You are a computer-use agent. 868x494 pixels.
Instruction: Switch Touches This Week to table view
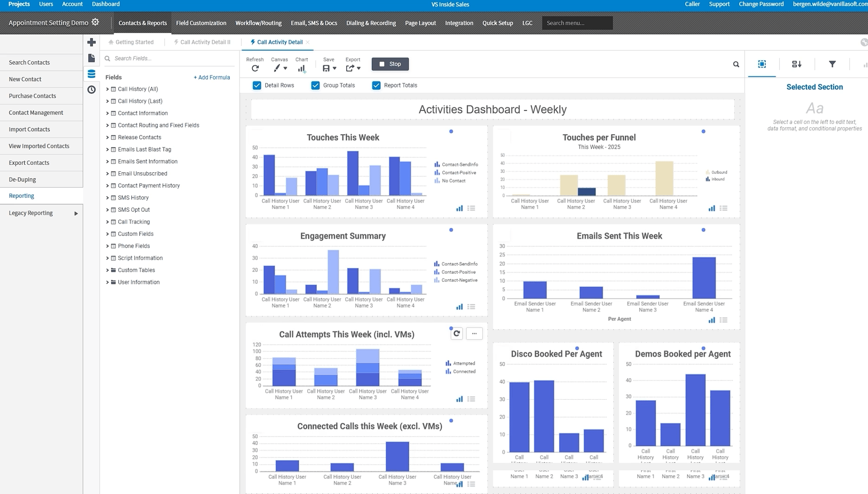[x=472, y=208]
